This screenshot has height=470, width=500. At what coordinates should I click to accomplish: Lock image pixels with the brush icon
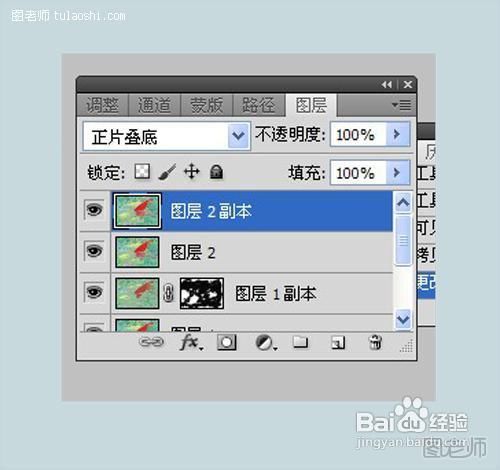point(167,172)
